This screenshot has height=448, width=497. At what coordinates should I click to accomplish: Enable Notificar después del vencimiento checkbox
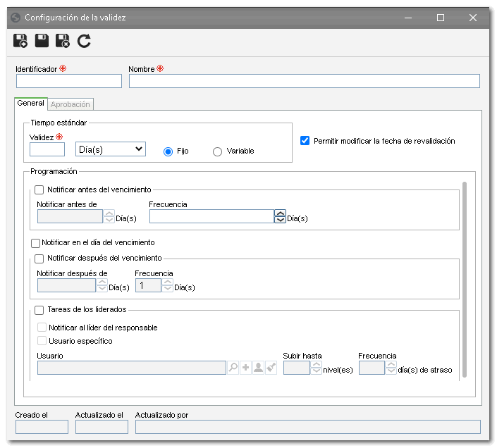[39, 259]
